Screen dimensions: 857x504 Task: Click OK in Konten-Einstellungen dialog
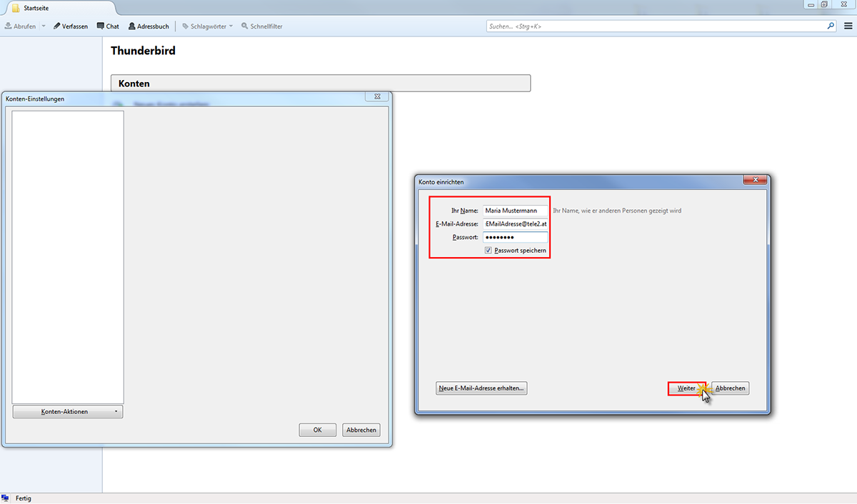coord(318,430)
